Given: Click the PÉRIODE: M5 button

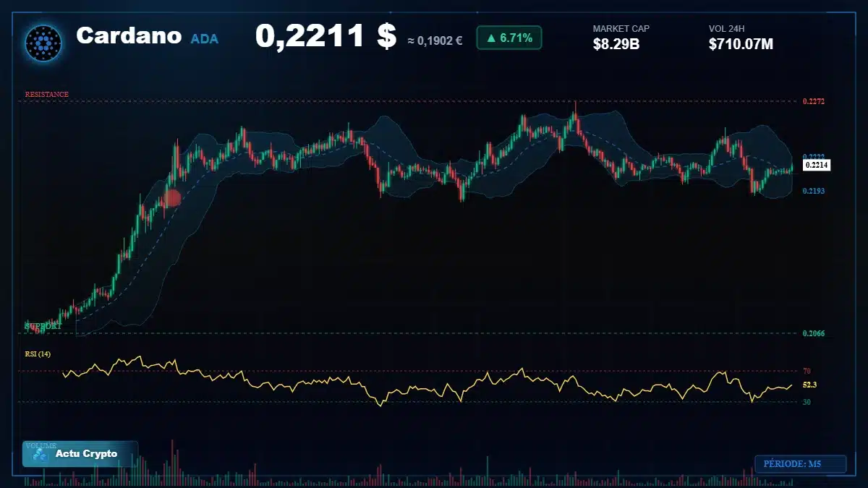Looking at the screenshot, I should pyautogui.click(x=800, y=464).
